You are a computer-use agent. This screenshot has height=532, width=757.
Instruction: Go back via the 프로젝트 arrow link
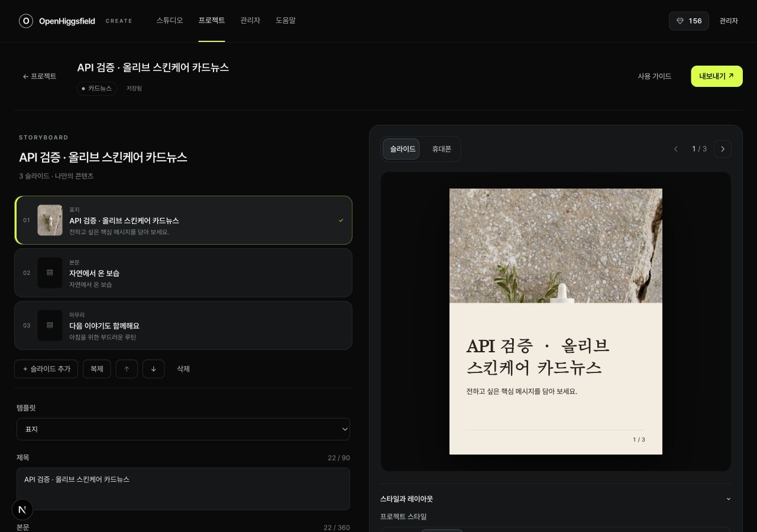(40, 76)
